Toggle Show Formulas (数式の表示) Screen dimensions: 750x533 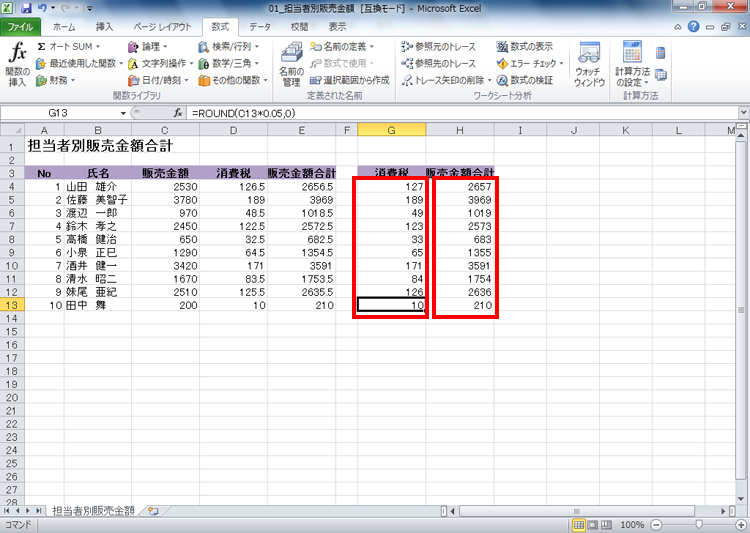pyautogui.click(x=524, y=46)
